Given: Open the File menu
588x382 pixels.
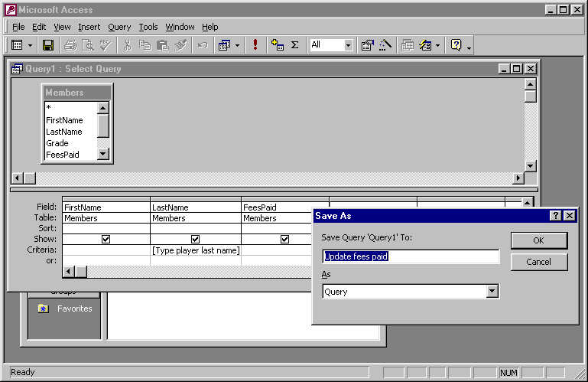Looking at the screenshot, I should 18,27.
